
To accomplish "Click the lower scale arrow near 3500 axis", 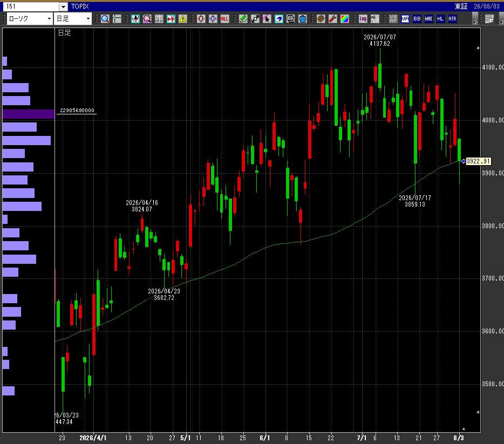I will pyautogui.click(x=478, y=412).
